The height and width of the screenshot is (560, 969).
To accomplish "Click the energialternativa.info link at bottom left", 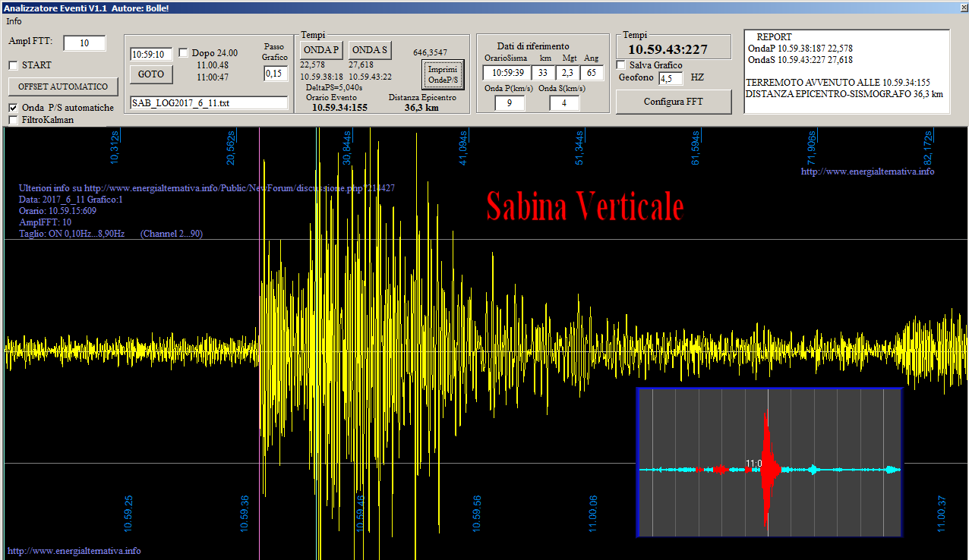I will [74, 551].
